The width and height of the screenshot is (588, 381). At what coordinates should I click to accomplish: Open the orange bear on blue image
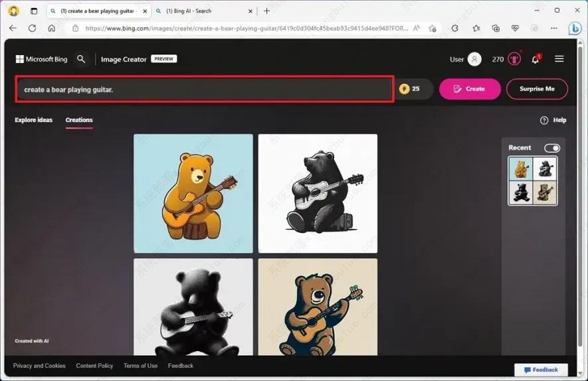[193, 193]
